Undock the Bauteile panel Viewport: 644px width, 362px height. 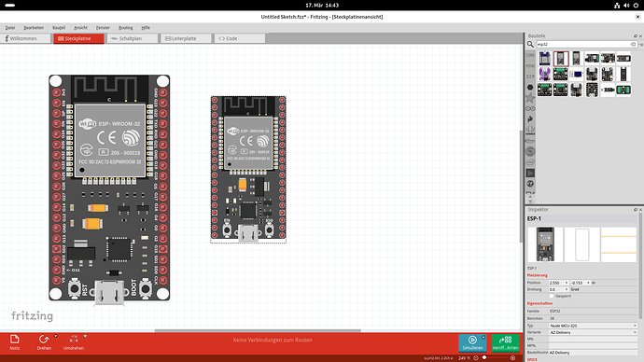(636, 36)
